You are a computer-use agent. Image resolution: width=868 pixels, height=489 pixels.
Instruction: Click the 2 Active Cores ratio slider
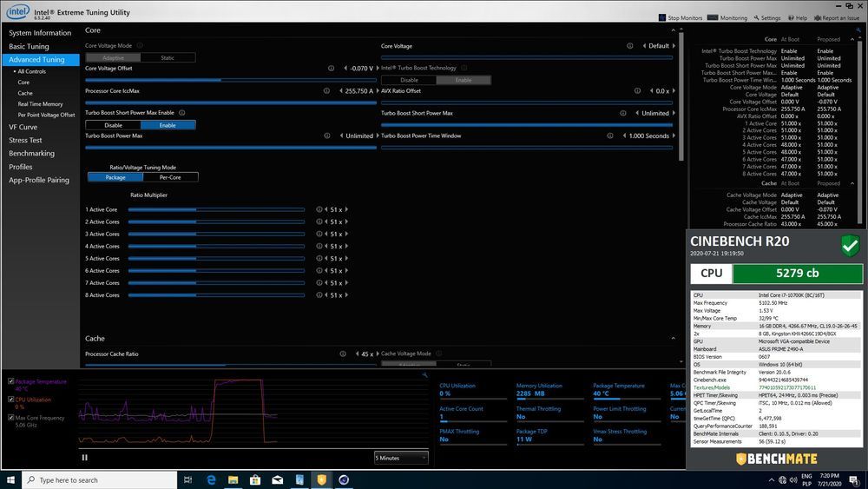(216, 221)
